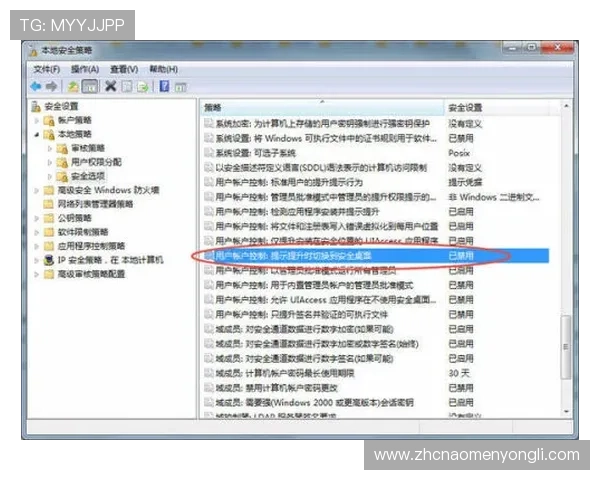The width and height of the screenshot is (600, 480).
Task: Expand the 高级审核策略配置 node arrow
Action: click(x=37, y=274)
